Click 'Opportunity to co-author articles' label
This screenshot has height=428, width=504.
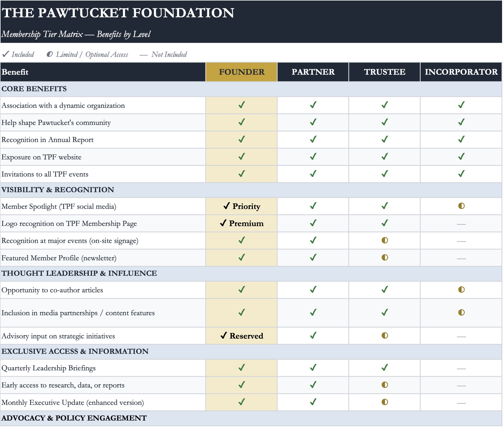(52, 290)
